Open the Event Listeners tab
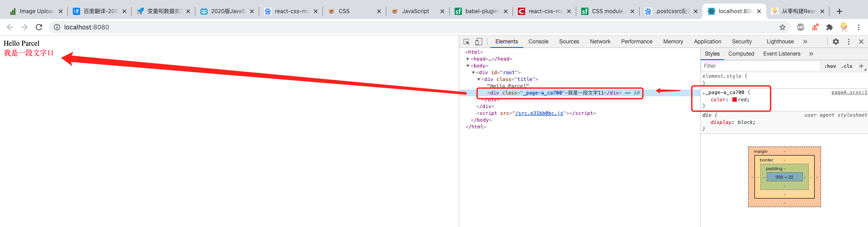868x227 pixels. [782, 54]
